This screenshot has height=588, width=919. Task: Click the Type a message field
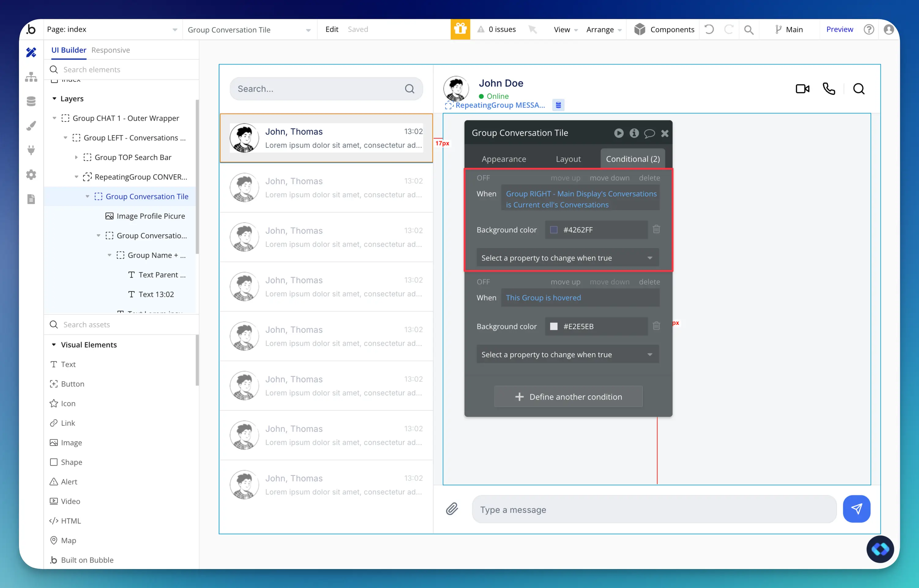click(x=654, y=509)
